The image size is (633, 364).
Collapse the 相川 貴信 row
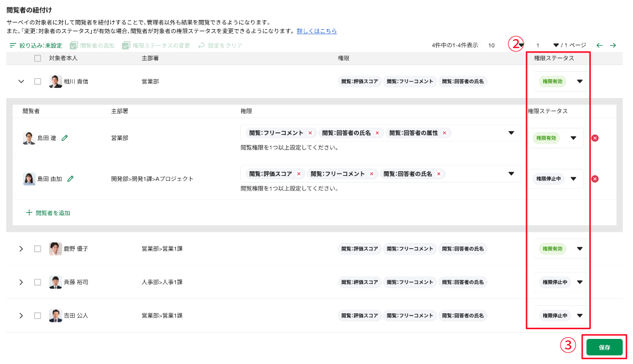21,82
